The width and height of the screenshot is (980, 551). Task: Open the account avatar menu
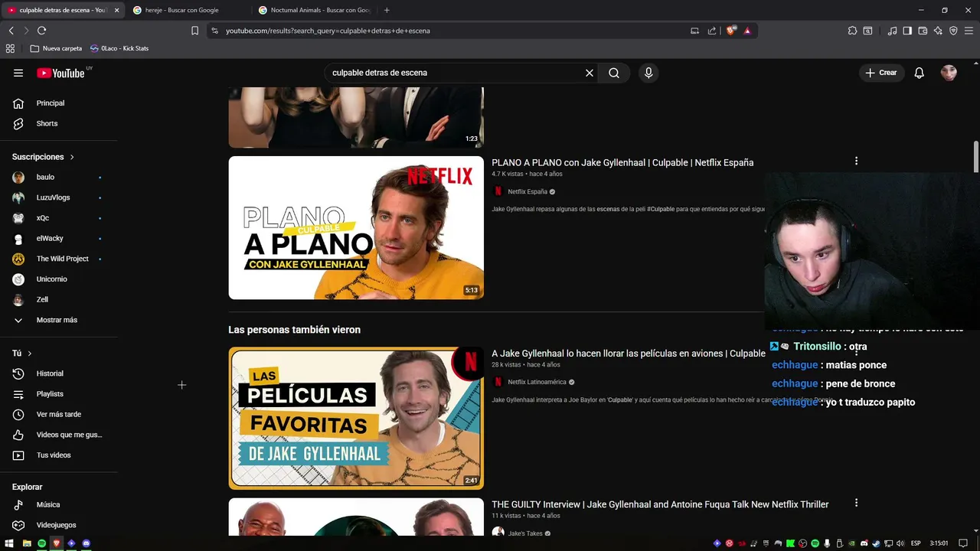[949, 73]
